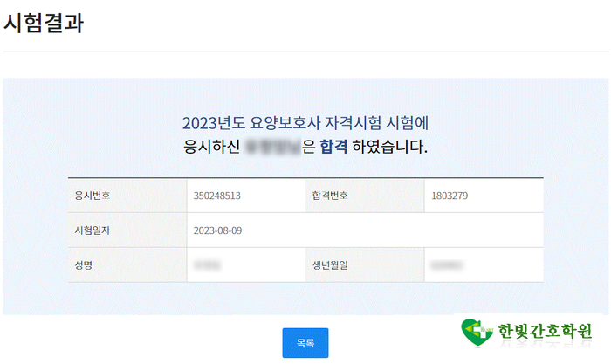The image size is (611, 364).
Task: Click the exam date 2023-08-09
Action: [x=220, y=230]
